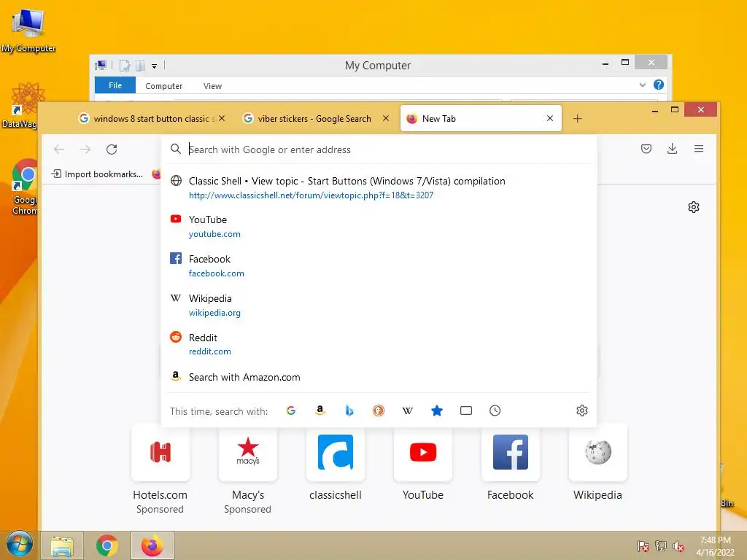Search bookmarks using the star icon

tap(437, 411)
